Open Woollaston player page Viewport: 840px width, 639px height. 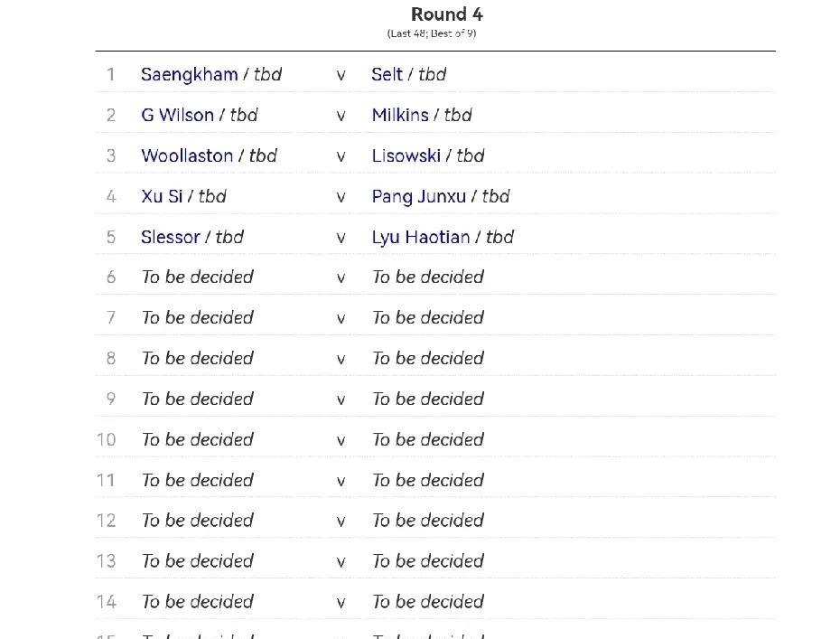click(x=187, y=155)
